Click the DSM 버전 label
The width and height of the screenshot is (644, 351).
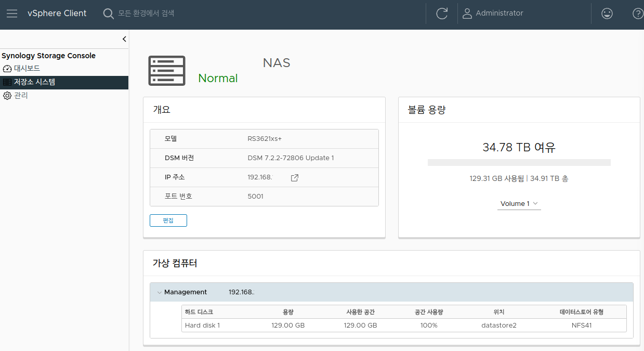179,158
